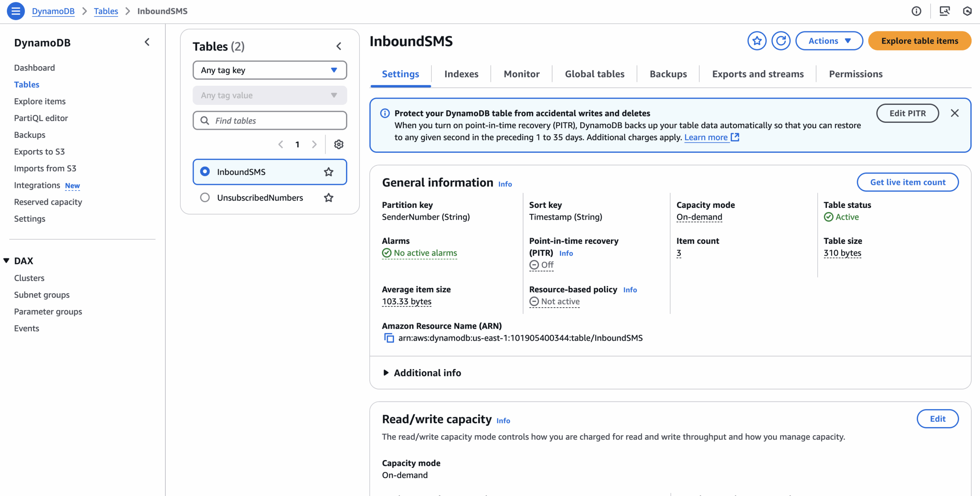
Task: Click the No active alarms status
Action: point(420,253)
